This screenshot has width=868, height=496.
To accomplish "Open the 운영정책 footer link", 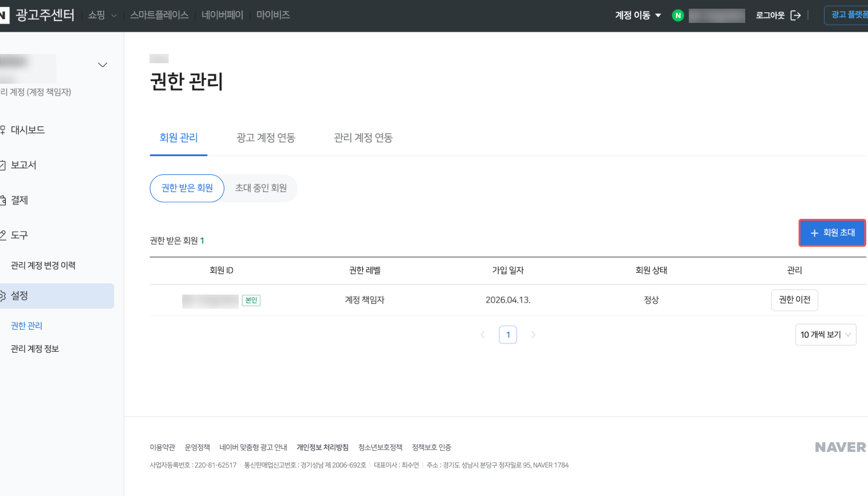I will click(x=197, y=447).
